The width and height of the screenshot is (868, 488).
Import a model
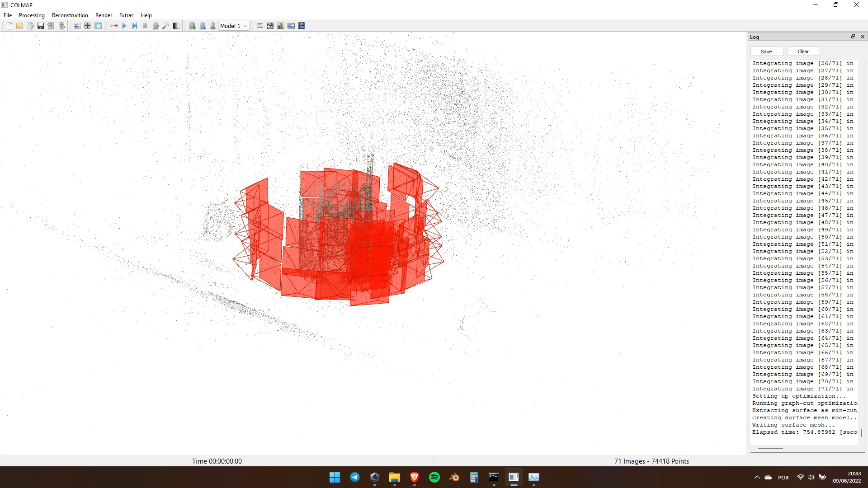point(51,26)
